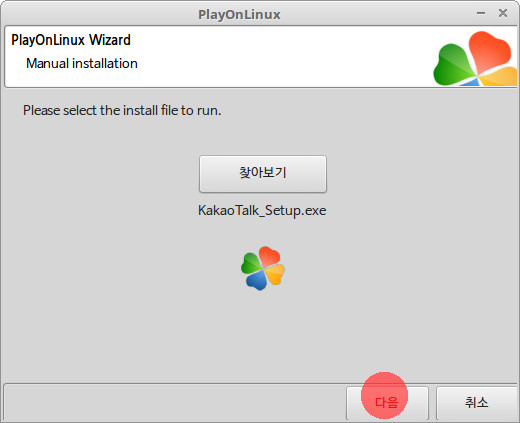Click the Manual installation subtitle
Viewport: 520px width, 423px height.
point(82,63)
